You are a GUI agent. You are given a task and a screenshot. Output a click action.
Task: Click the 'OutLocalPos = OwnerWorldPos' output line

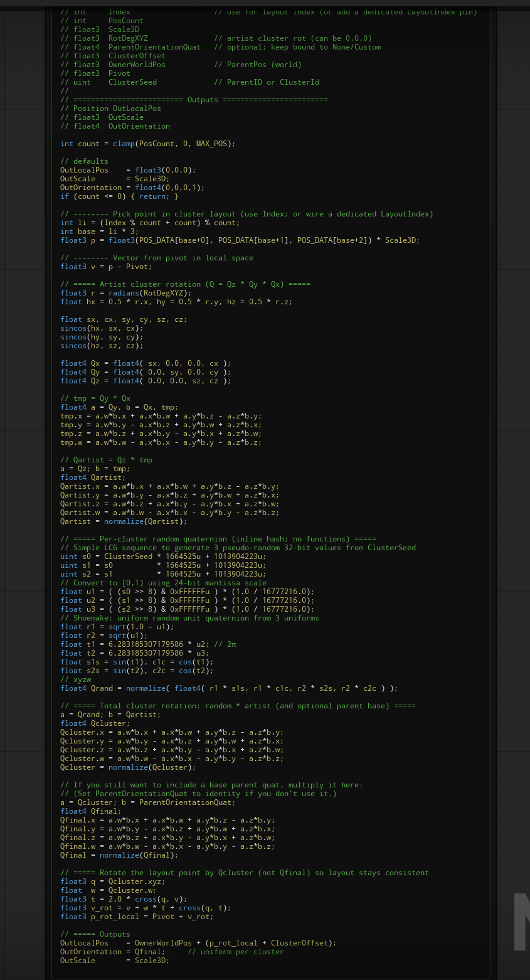point(198,943)
